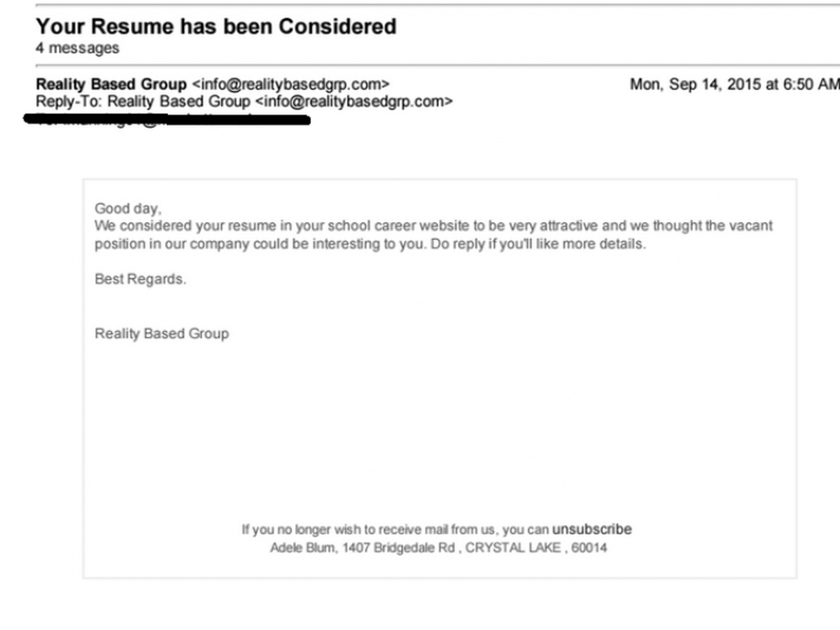Click the blacked-out recipient line
Image resolution: width=840 pixels, height=630 pixels.
(167, 119)
